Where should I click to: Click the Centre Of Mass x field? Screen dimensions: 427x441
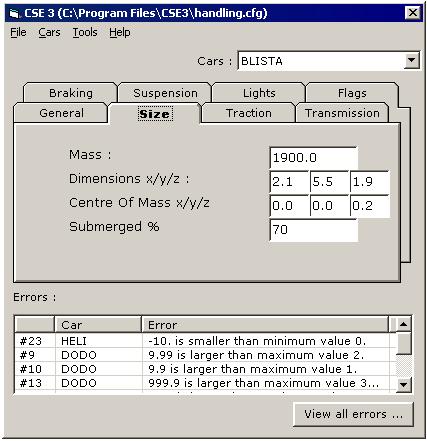tap(289, 206)
